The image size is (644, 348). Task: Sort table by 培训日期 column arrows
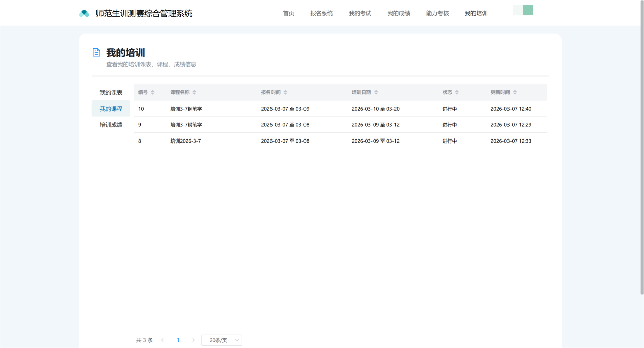click(x=376, y=92)
